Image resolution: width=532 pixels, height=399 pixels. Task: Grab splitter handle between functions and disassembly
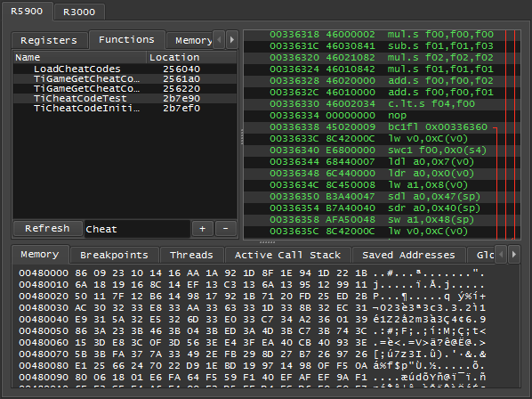click(x=242, y=136)
